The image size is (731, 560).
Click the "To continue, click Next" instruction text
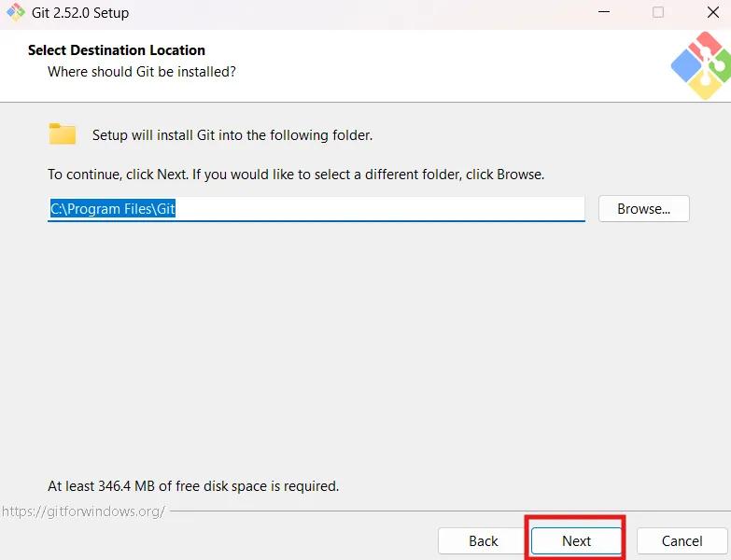pos(296,175)
